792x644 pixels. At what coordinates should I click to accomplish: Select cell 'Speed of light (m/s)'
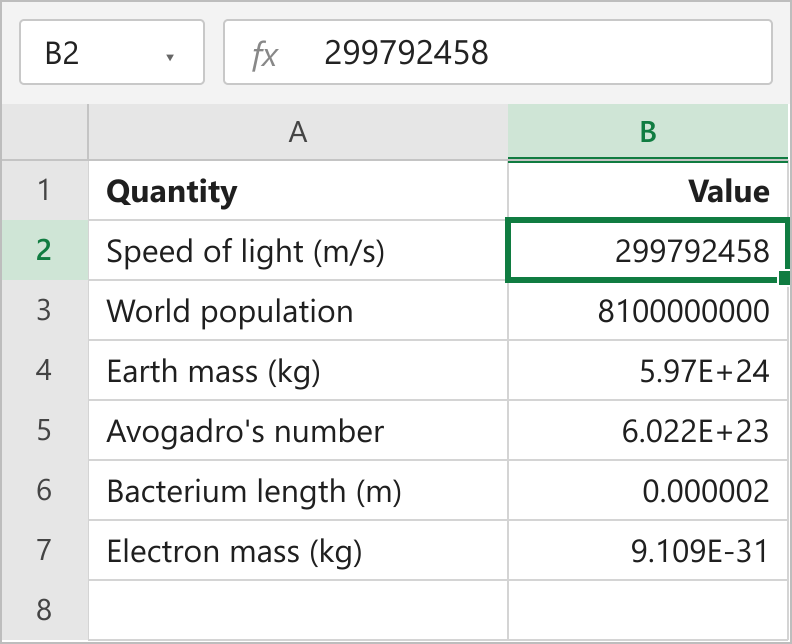coord(298,250)
